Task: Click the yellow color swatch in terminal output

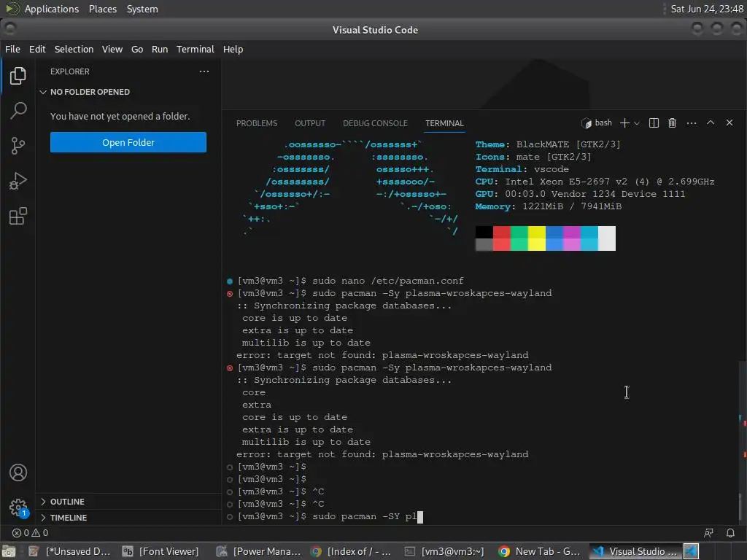Action: pos(536,238)
